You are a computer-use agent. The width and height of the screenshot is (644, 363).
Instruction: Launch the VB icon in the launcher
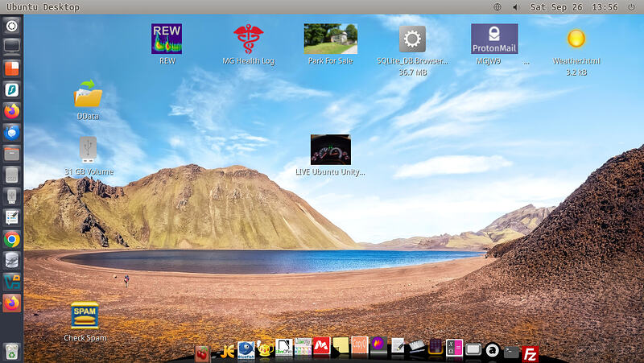pyautogui.click(x=11, y=282)
